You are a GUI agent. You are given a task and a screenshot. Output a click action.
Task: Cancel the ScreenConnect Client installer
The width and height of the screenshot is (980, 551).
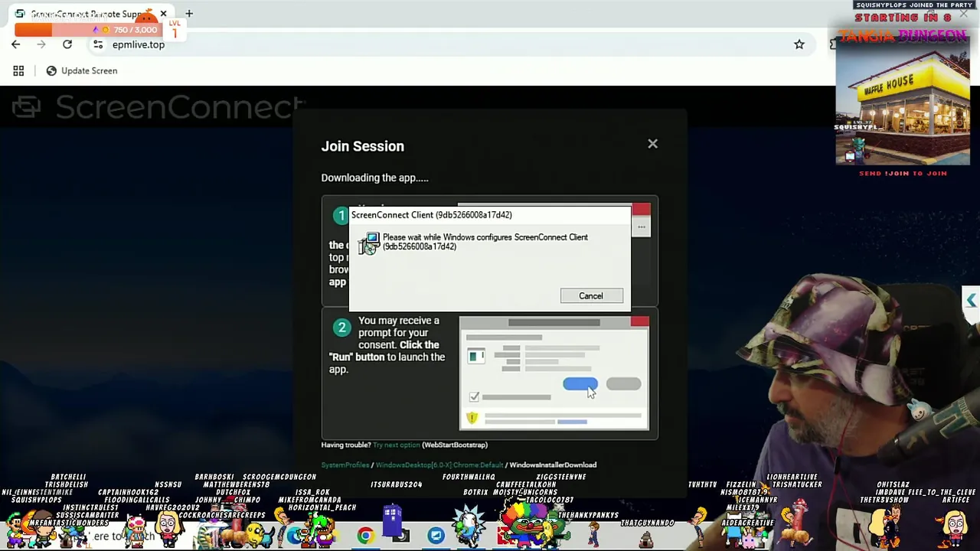[591, 296]
